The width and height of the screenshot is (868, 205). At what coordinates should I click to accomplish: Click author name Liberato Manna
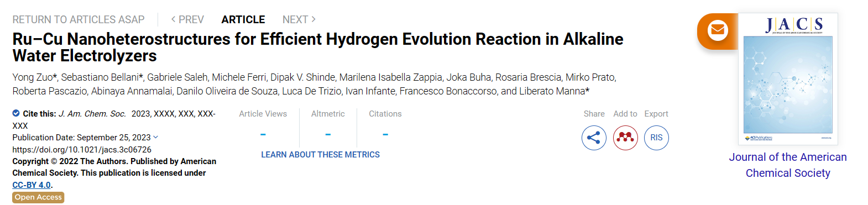(x=552, y=91)
